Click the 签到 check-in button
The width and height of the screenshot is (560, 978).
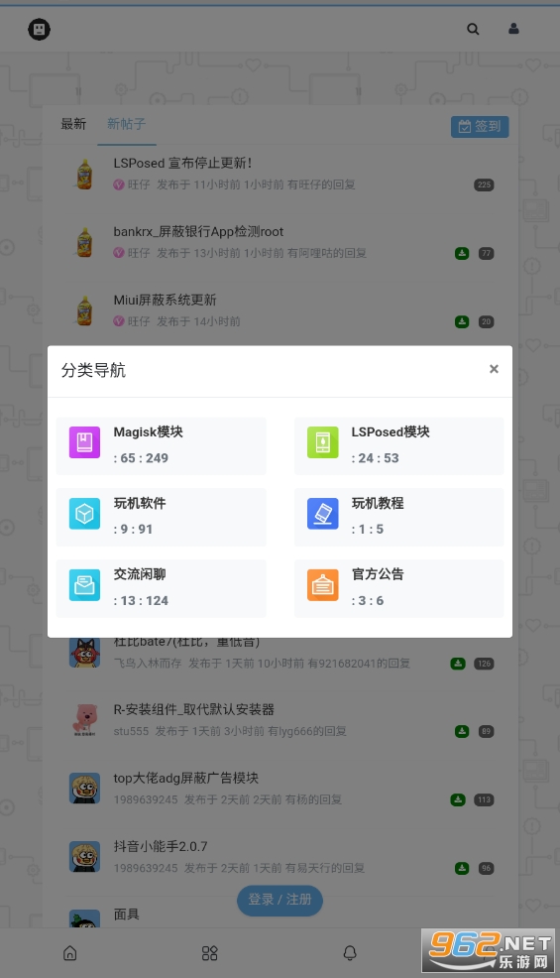coord(480,127)
